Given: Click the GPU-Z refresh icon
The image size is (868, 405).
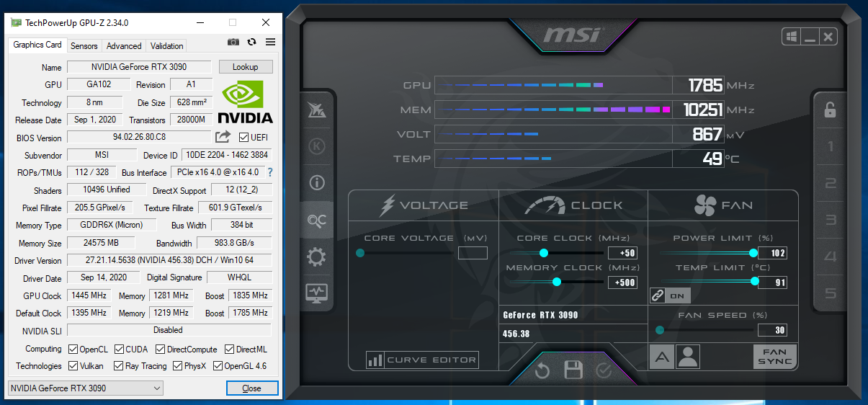Looking at the screenshot, I should pyautogui.click(x=251, y=43).
